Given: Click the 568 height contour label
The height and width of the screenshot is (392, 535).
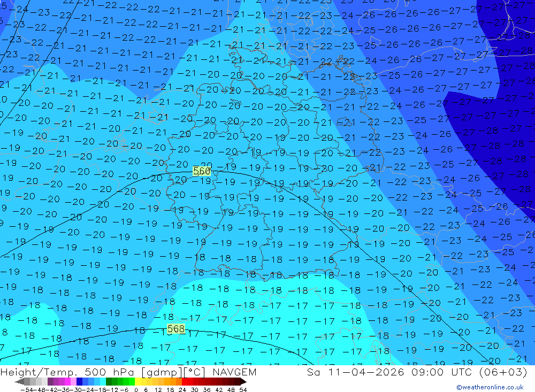Looking at the screenshot, I should [176, 328].
